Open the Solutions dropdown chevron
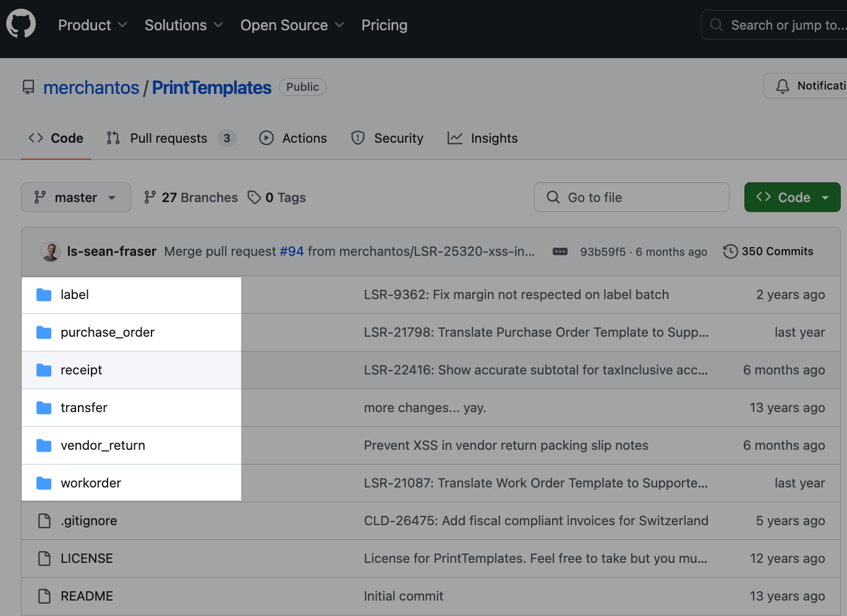Screen dimensions: 847x616 (x=218, y=25)
